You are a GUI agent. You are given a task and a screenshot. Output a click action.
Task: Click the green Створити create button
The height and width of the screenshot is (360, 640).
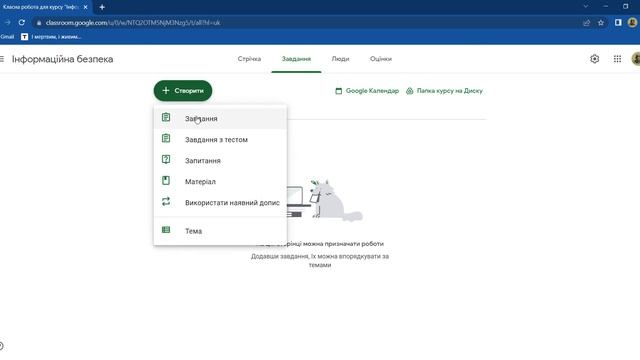183,91
